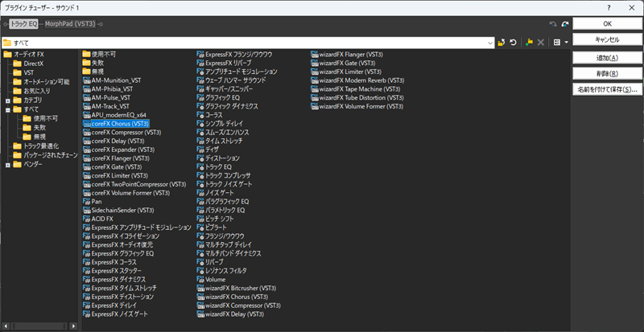Expand the ベンダー tree node
Image resolution: width=644 pixels, height=332 pixels.
click(7, 165)
